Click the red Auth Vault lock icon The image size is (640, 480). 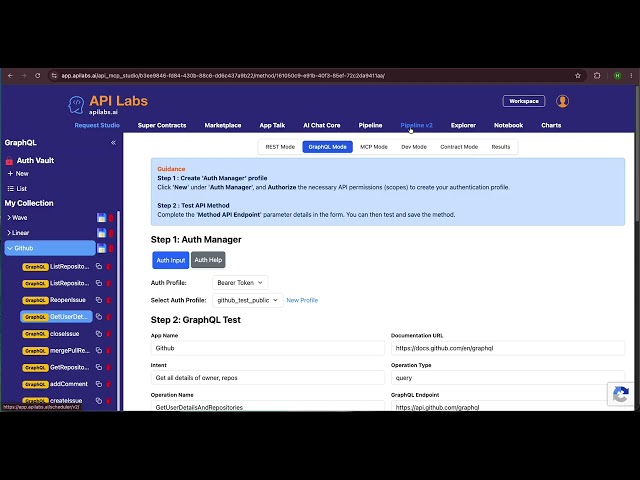9,161
